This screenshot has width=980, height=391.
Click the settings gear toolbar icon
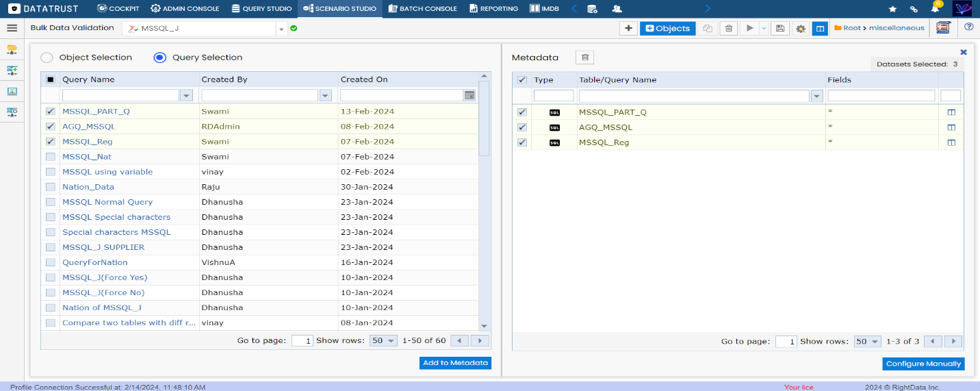click(800, 29)
